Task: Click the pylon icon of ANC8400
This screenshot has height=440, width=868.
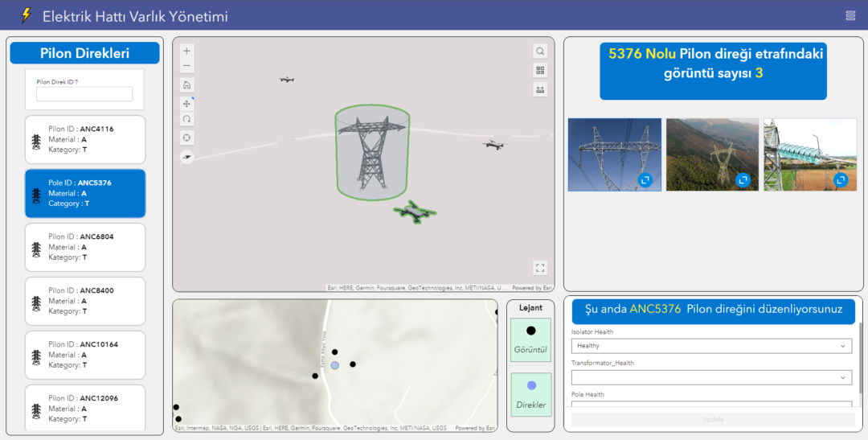Action: tap(36, 303)
